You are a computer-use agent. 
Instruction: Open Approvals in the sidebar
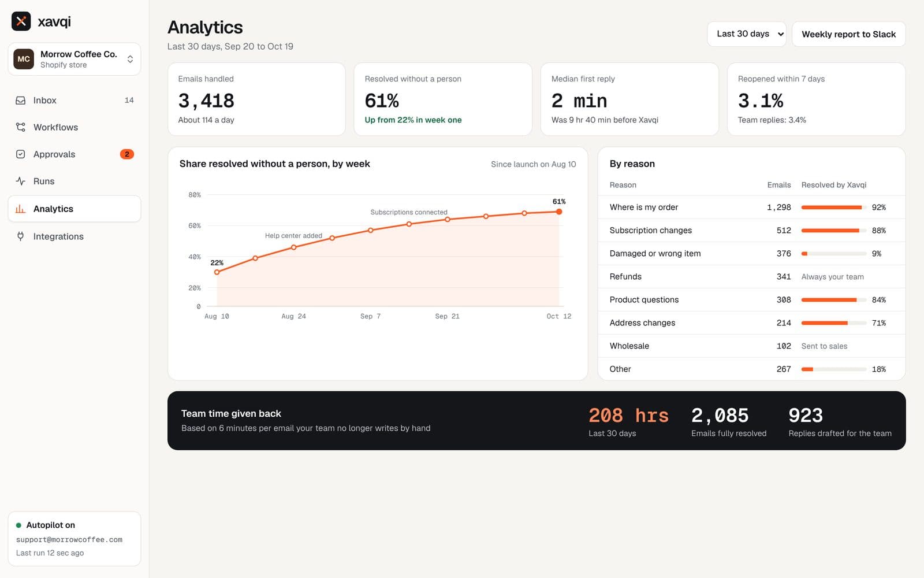(74, 154)
